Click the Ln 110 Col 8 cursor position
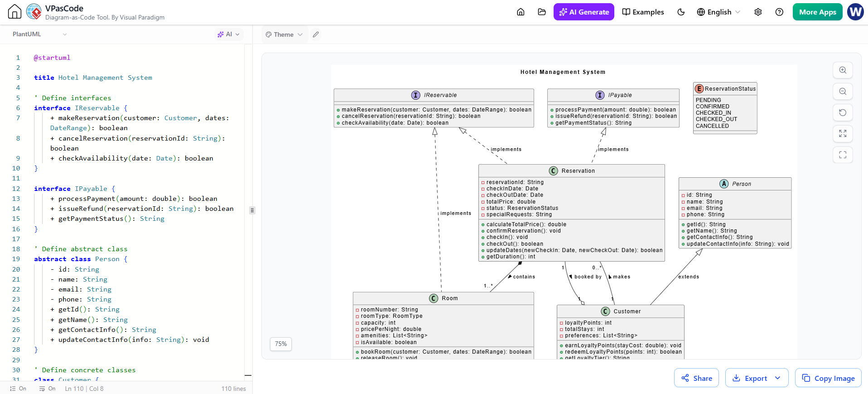 [x=84, y=389]
